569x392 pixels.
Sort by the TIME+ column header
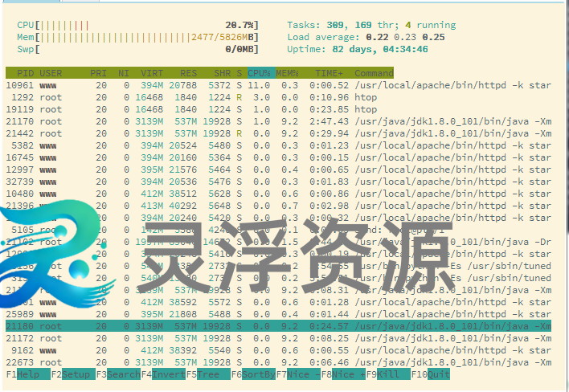329,73
